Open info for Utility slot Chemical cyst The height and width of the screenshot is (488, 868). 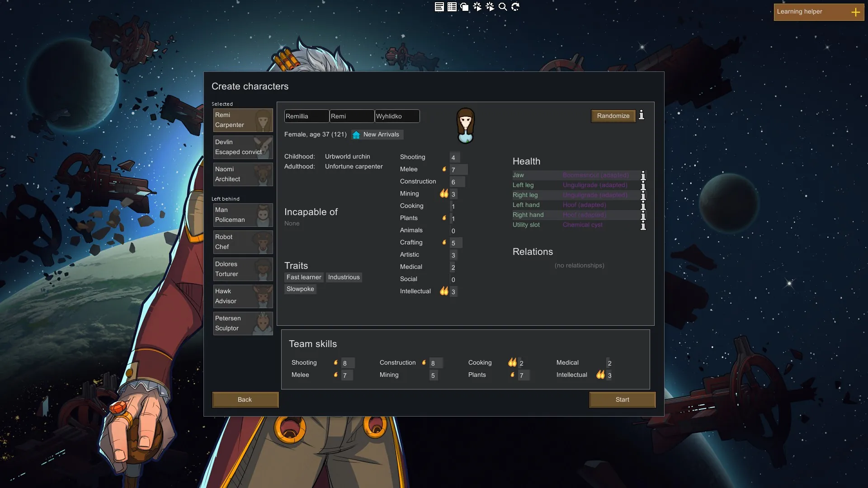(643, 225)
